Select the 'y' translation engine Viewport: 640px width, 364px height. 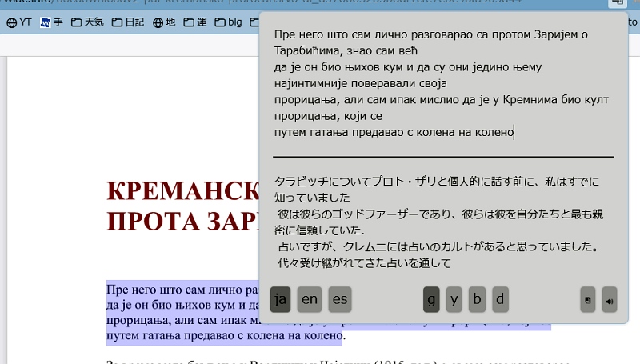(454, 299)
